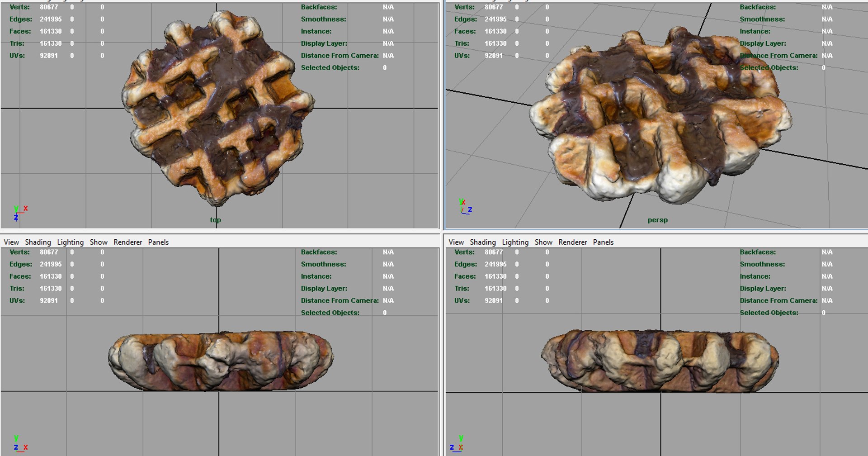Click the 'persp' camera label in its viewport

tap(657, 220)
